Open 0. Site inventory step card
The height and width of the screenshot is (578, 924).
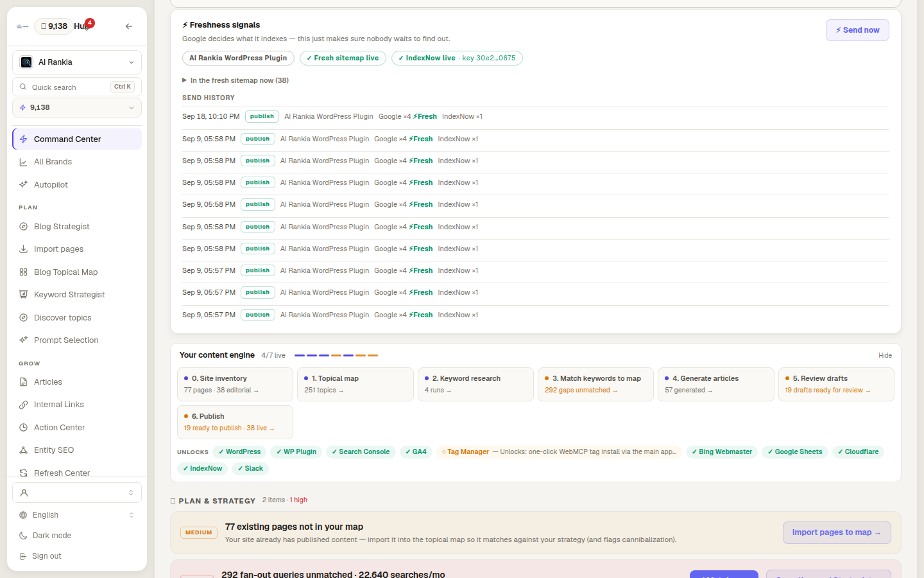click(x=235, y=384)
